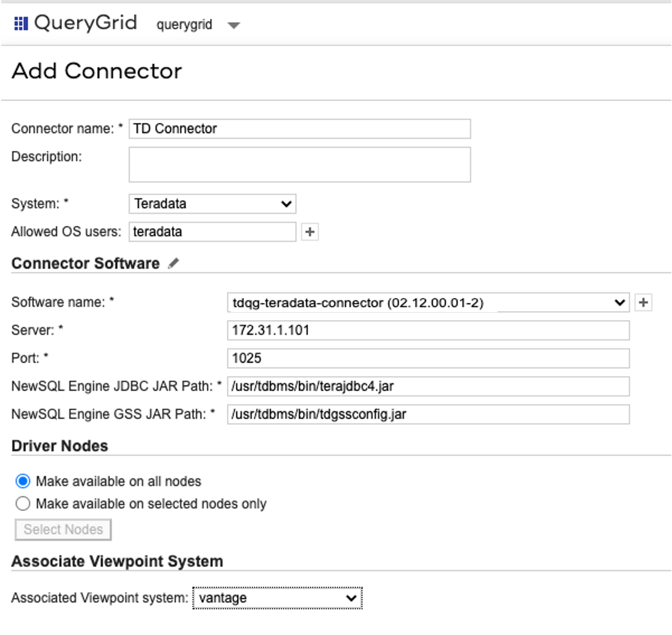The image size is (672, 635).
Task: Expand the System dropdown showing Teradata
Action: 212,204
